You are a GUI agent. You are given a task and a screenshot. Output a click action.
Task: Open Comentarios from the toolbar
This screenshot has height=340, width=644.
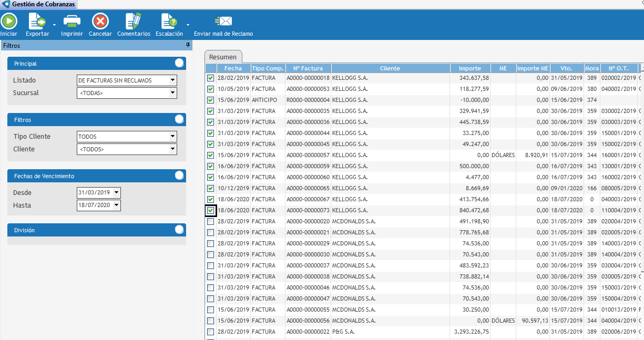click(x=133, y=22)
